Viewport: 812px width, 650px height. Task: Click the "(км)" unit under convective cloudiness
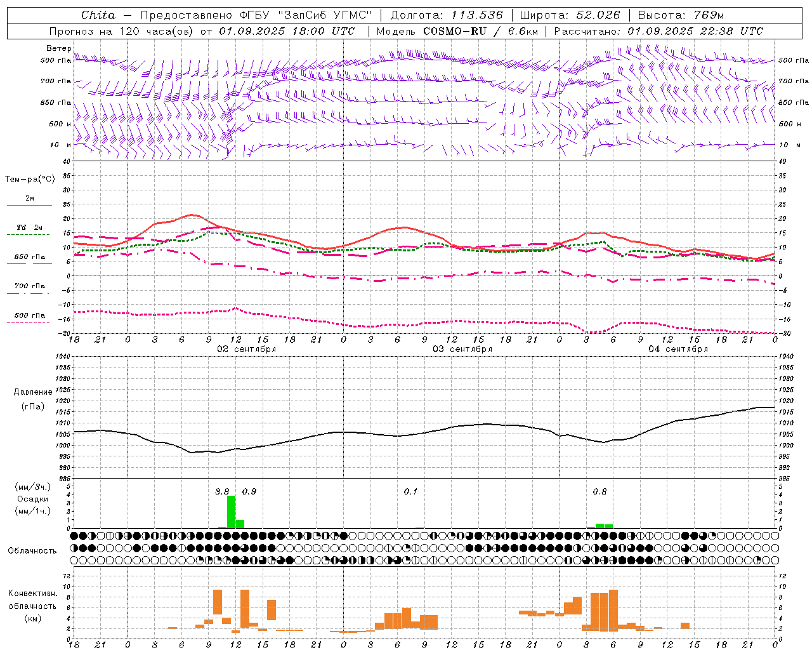pos(33,618)
